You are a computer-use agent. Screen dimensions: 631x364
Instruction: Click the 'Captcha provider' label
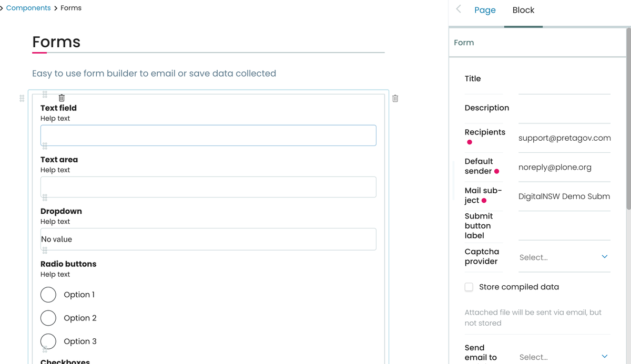click(482, 256)
